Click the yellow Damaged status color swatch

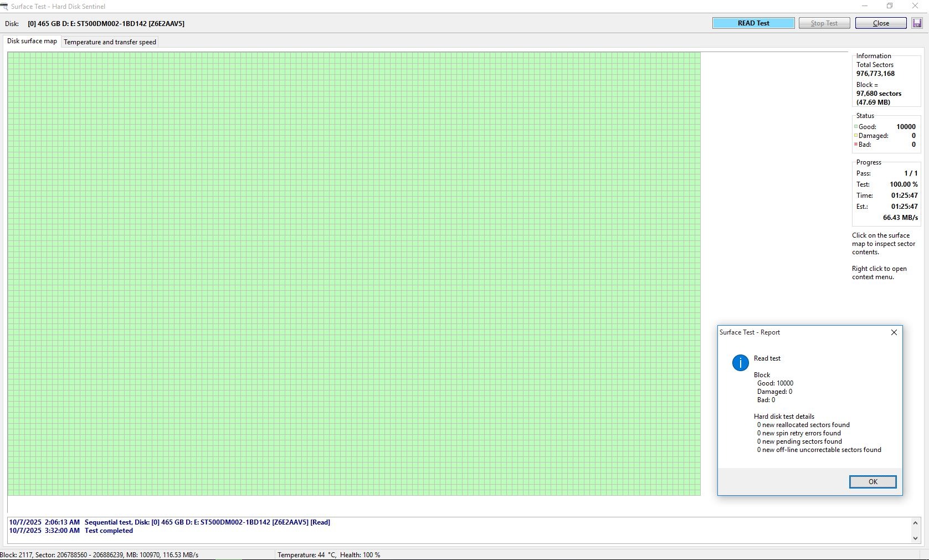(856, 136)
